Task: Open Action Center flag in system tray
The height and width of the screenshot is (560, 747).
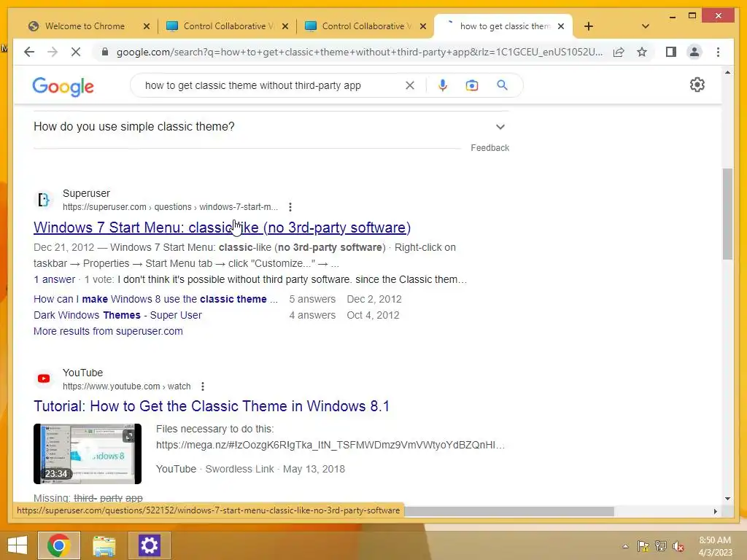Action: (x=643, y=546)
